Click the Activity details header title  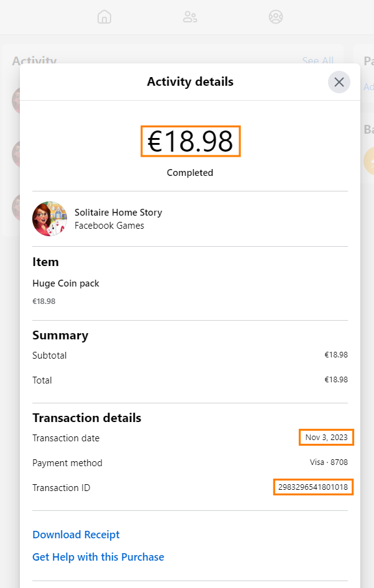(x=190, y=81)
